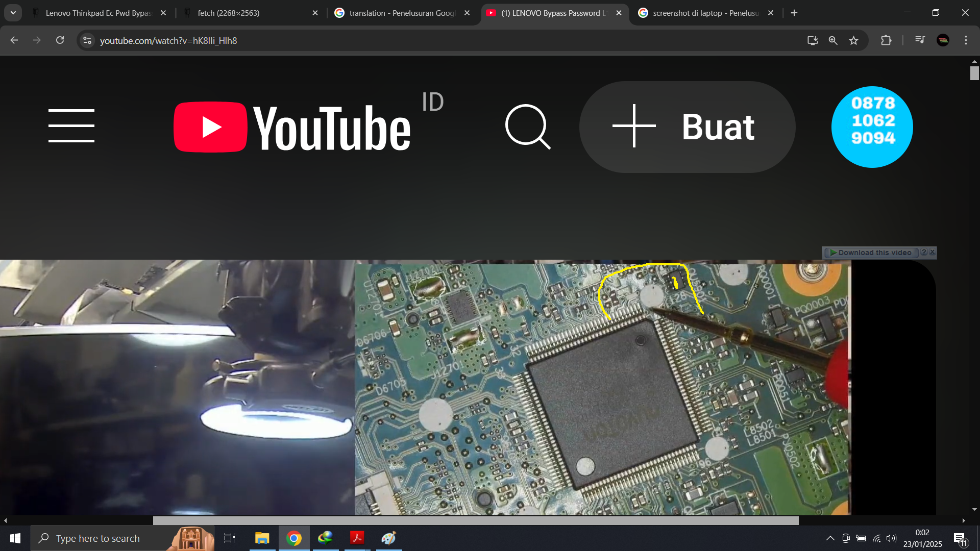Switch to the translation Google search tab
The height and width of the screenshot is (551, 980).
pos(401,13)
